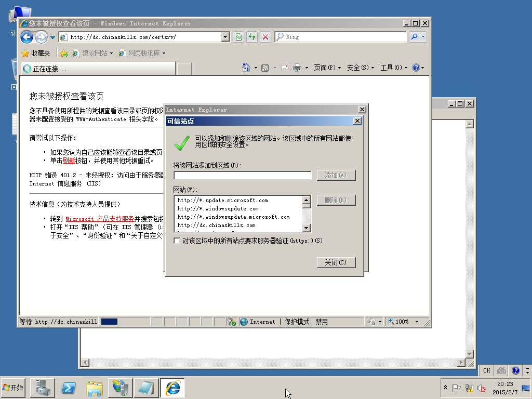
Task: Click the website list scroll down arrow
Action: tap(307, 228)
